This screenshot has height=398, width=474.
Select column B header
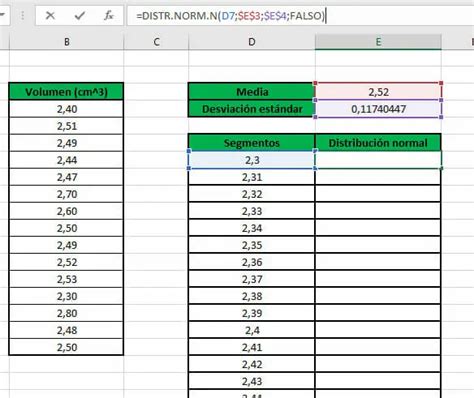click(67, 42)
